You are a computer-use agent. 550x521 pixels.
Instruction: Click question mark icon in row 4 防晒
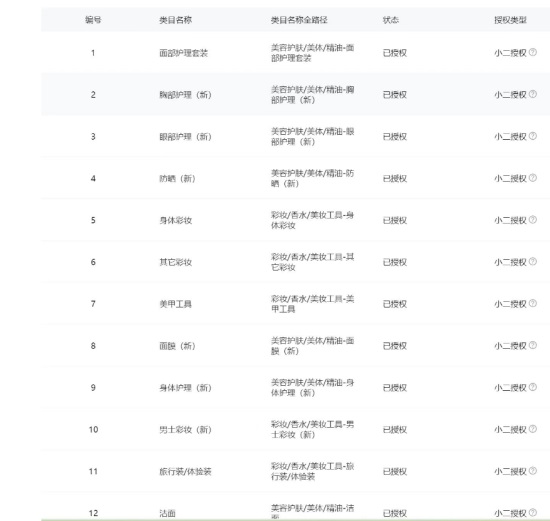(x=532, y=178)
